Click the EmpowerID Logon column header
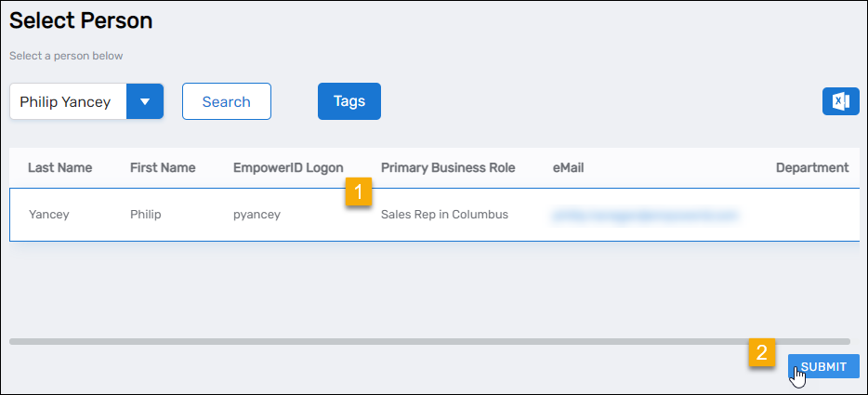868x395 pixels. 287,168
